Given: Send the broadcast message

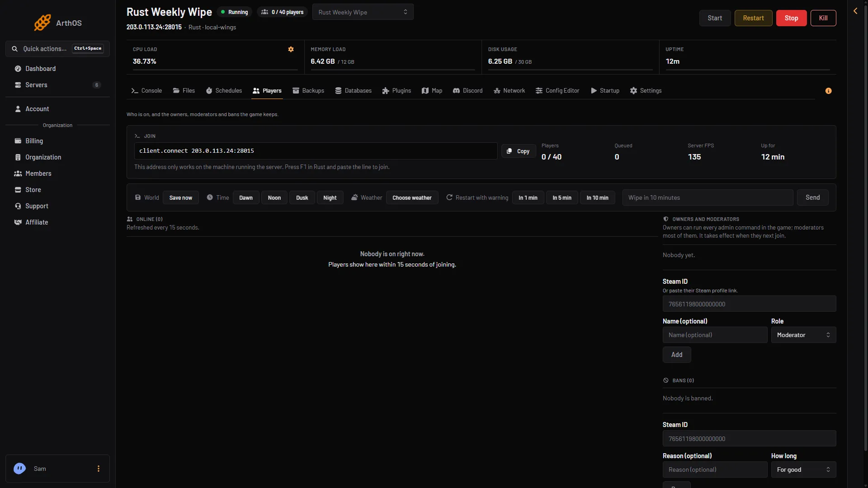Looking at the screenshot, I should pos(812,197).
